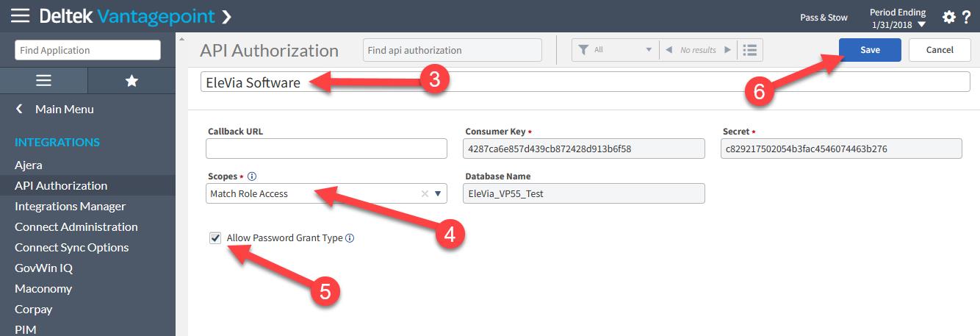Open the Period Ending dropdown arrow
The width and height of the screenshot is (980, 336).
coord(921,26)
